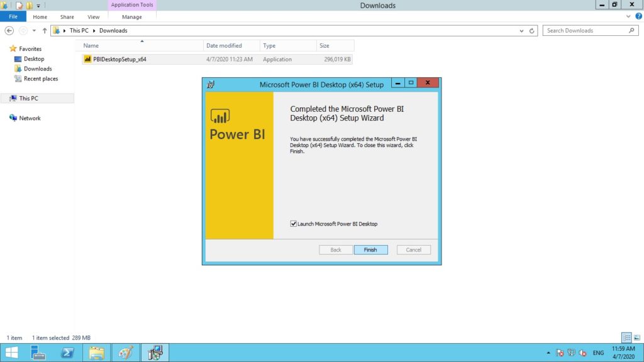The width and height of the screenshot is (644, 362).
Task: Open the address bar history dropdown
Action: coord(522,30)
